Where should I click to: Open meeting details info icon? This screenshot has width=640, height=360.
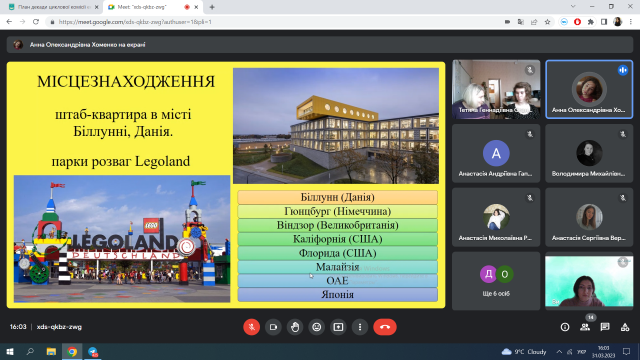click(565, 327)
